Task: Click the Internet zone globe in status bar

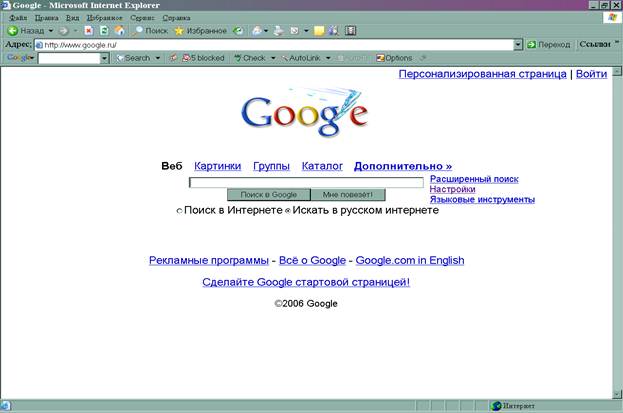Action: 496,406
